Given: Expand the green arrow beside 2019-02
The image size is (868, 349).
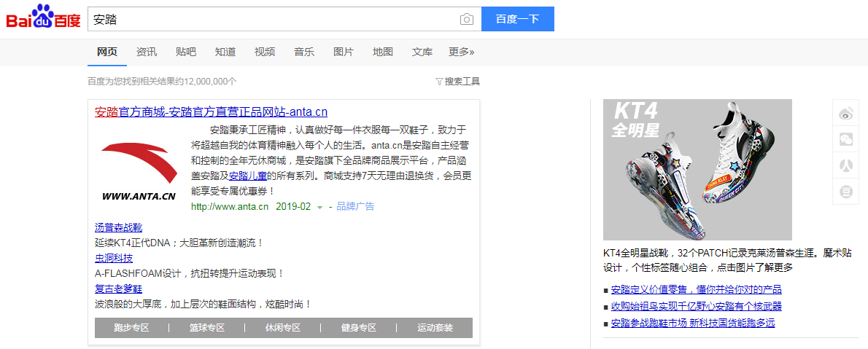Looking at the screenshot, I should [x=319, y=208].
